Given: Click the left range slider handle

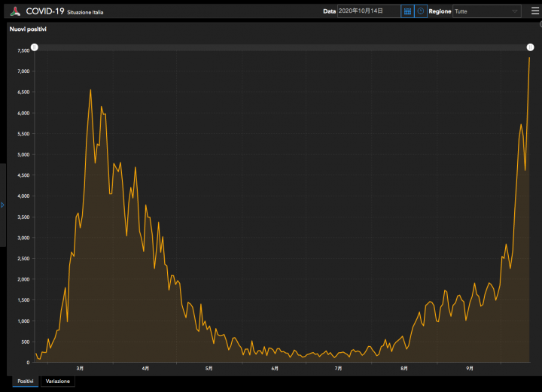Looking at the screenshot, I should [35, 47].
